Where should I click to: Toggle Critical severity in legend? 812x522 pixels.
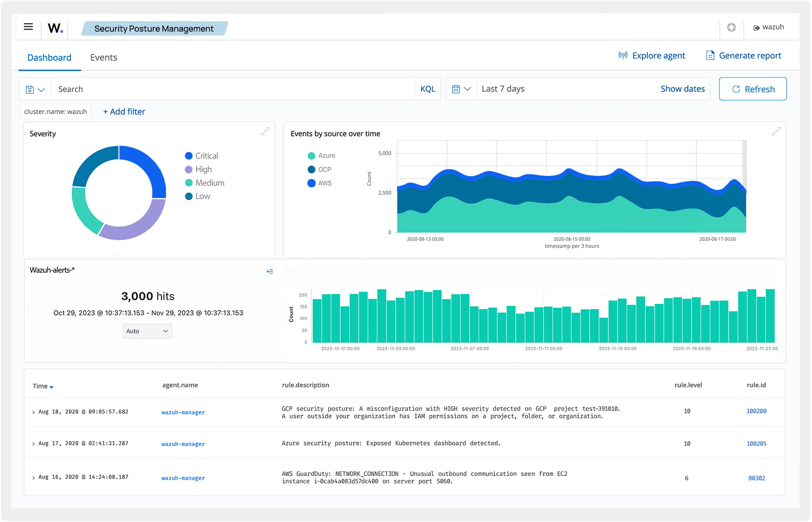click(x=207, y=156)
